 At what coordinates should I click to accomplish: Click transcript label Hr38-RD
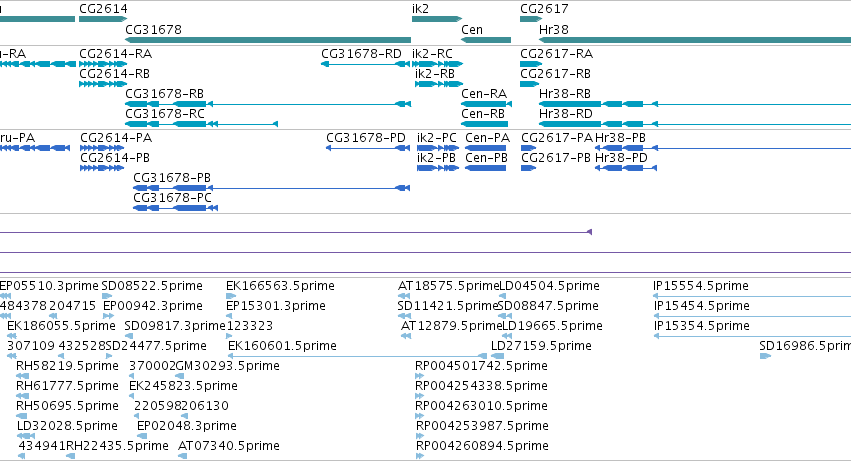click(x=566, y=113)
